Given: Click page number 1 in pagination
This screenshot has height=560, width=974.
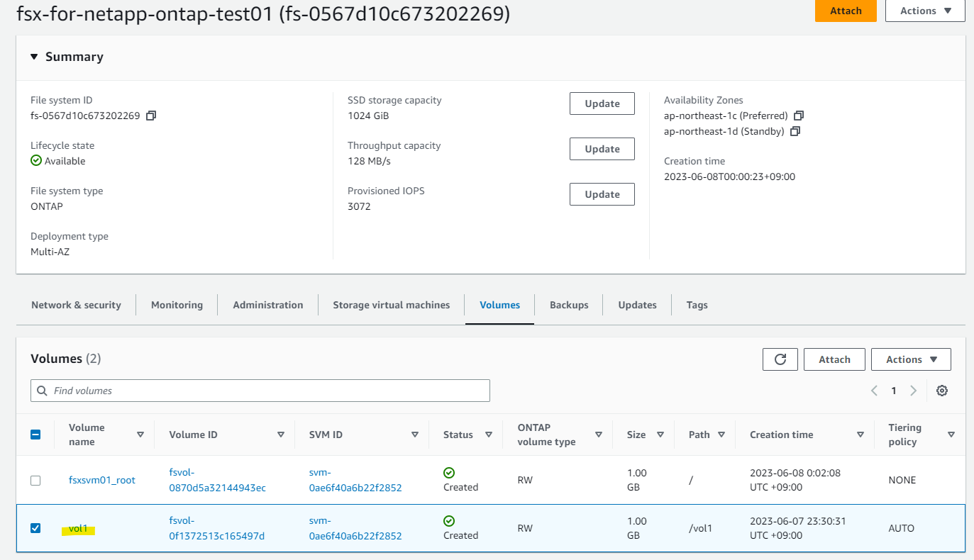Looking at the screenshot, I should coord(894,391).
